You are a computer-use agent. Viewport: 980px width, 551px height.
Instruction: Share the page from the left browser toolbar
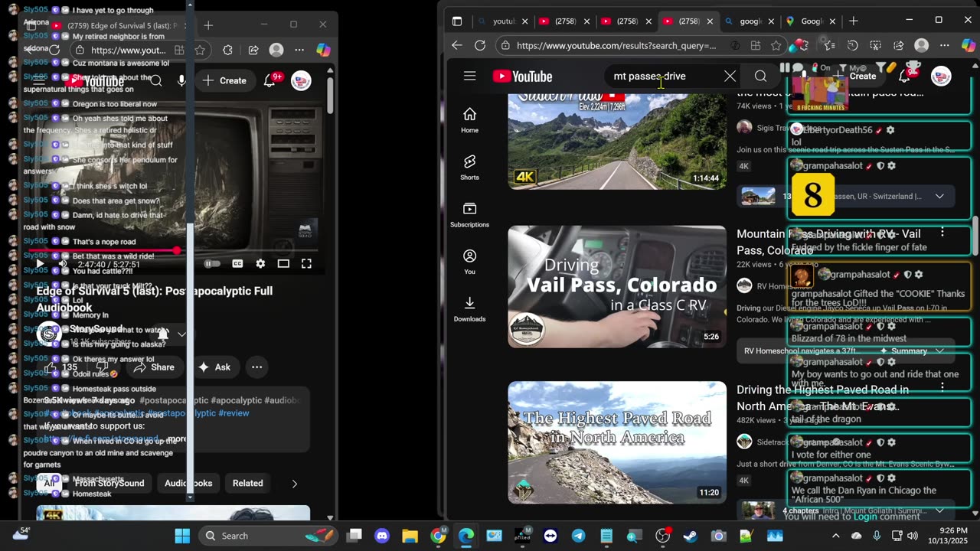coord(253,51)
